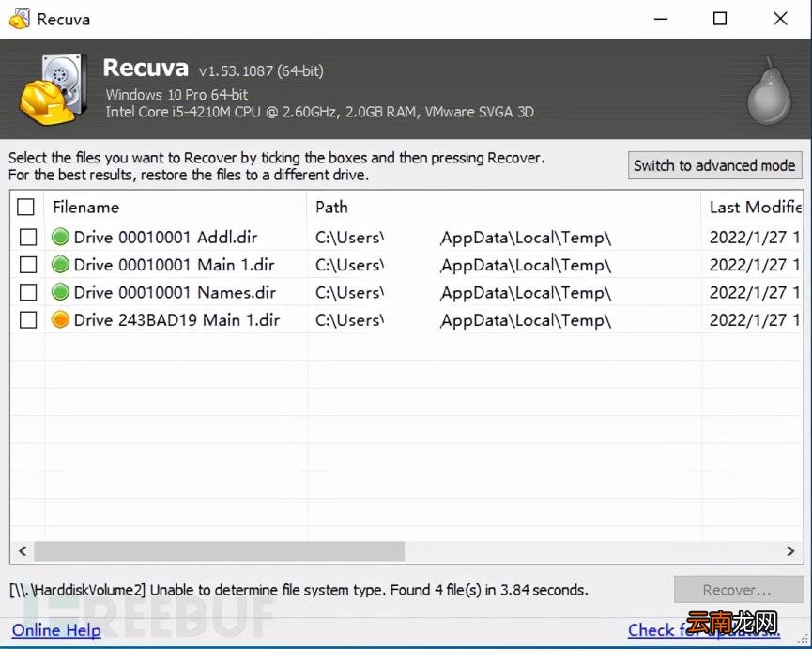Image resolution: width=812 pixels, height=649 pixels.
Task: Tick checkbox for Drive 00010001 Addl.dir
Action: pyautogui.click(x=28, y=238)
